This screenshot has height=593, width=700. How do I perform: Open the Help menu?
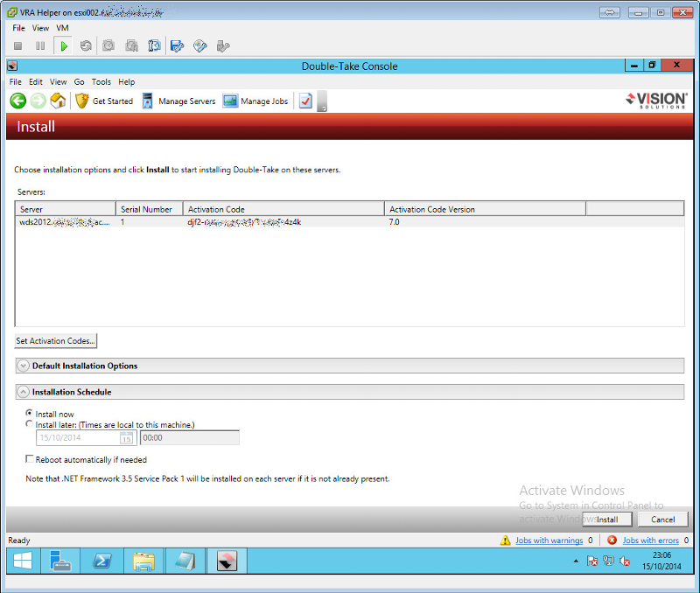tap(126, 82)
